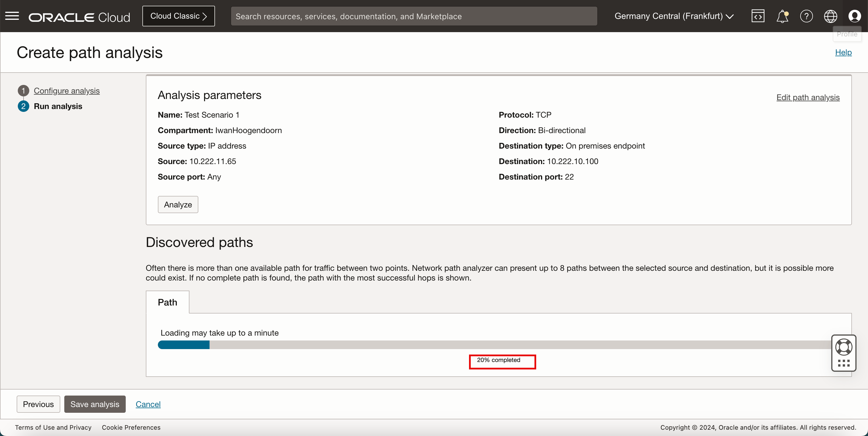Click the support widget grid dots

click(844, 363)
